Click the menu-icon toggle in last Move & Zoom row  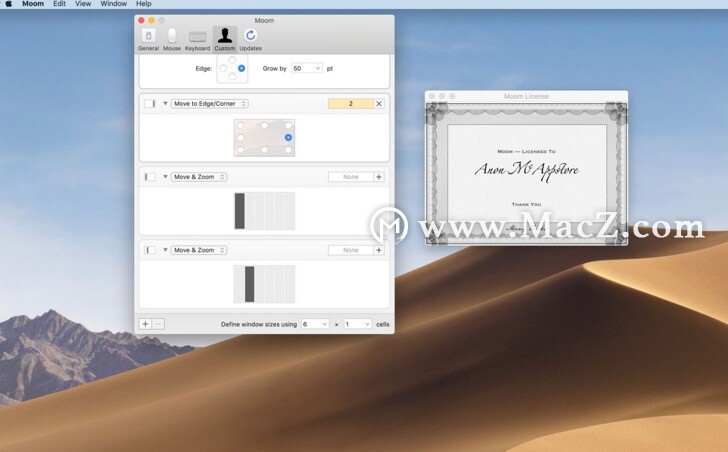pos(150,250)
